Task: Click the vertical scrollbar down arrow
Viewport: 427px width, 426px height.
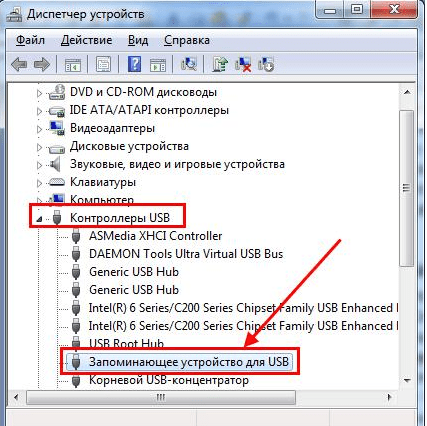Action: pos(407,380)
